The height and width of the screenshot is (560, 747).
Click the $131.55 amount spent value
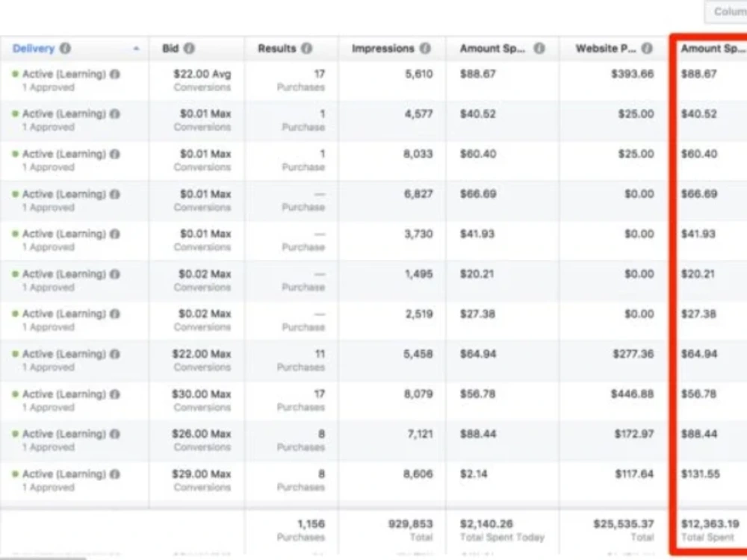point(701,474)
